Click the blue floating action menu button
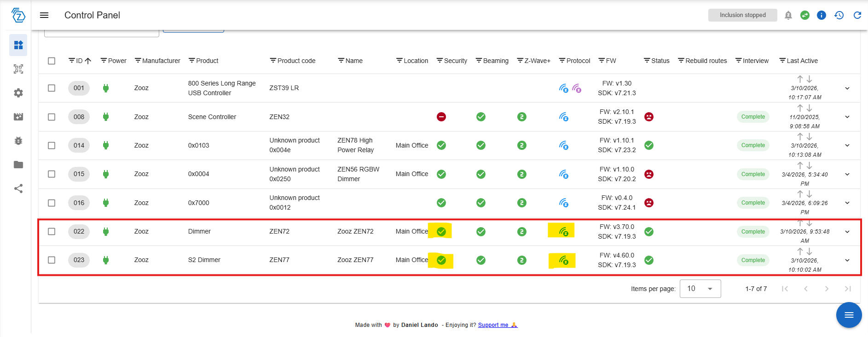The image size is (868, 337). (x=849, y=315)
